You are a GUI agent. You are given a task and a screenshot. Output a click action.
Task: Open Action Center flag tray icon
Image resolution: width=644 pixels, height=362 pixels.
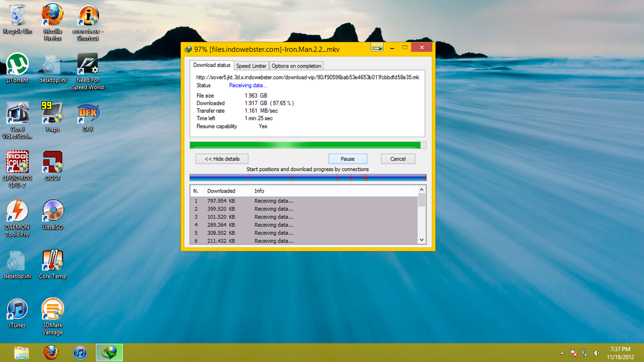(573, 353)
